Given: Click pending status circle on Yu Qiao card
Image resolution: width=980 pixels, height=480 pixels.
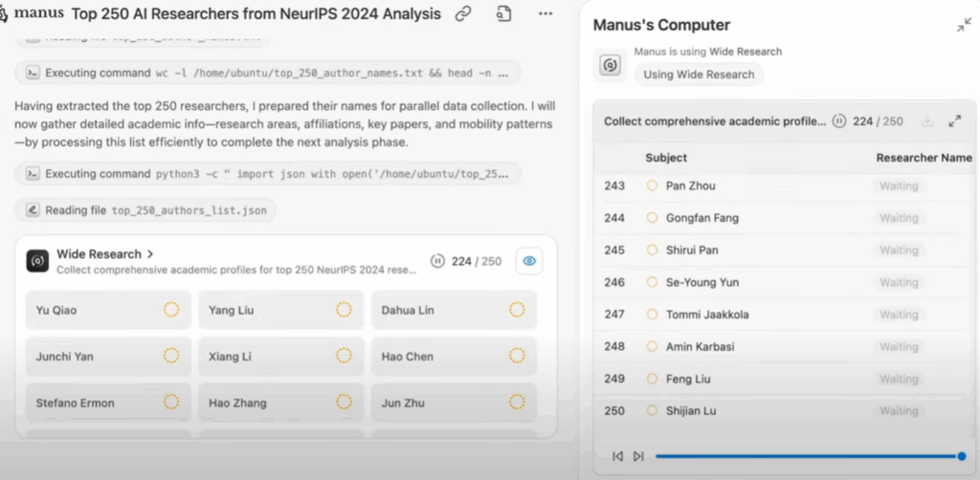Looking at the screenshot, I should (171, 310).
